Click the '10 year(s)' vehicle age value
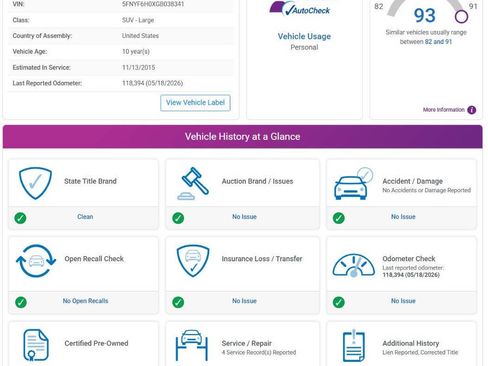The width and height of the screenshot is (488, 366). (x=136, y=52)
